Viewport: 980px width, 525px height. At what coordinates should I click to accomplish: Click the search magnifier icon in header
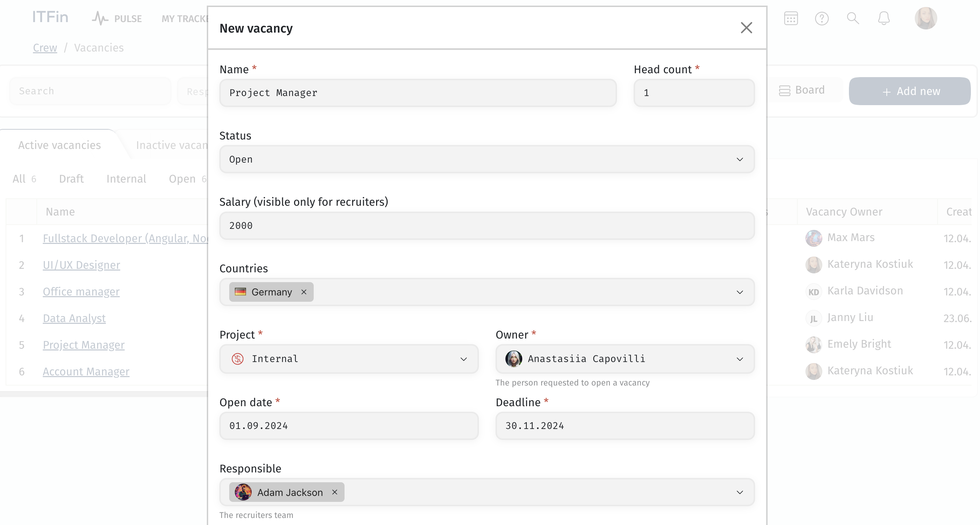coord(853,18)
